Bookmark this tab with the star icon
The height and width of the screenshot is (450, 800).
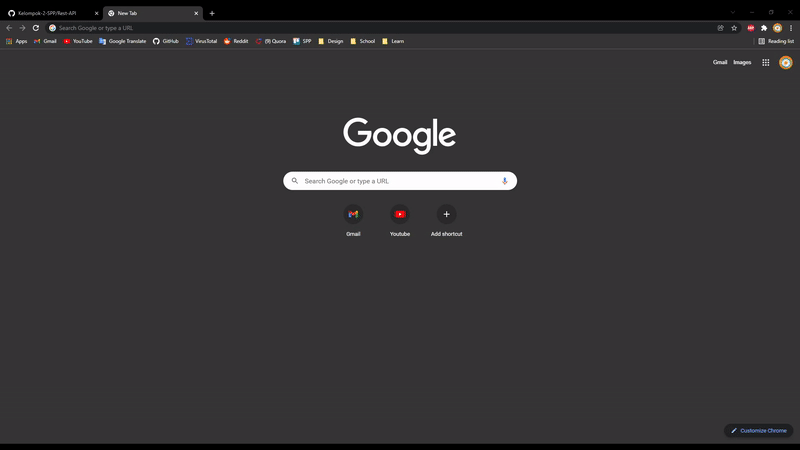734,28
